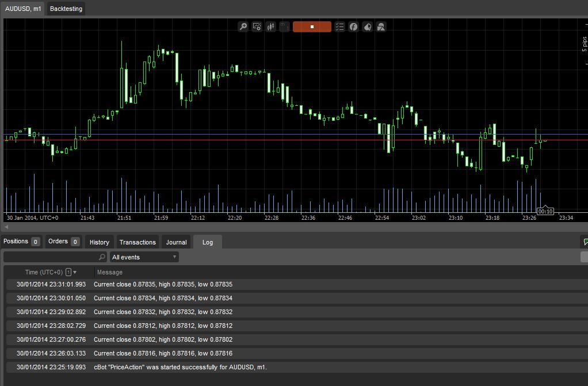
Task: Click the indicators function icon
Action: pos(353,26)
